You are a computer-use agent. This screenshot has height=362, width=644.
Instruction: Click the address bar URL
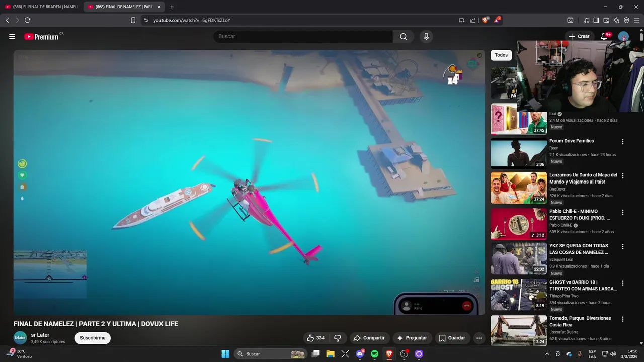point(192,20)
